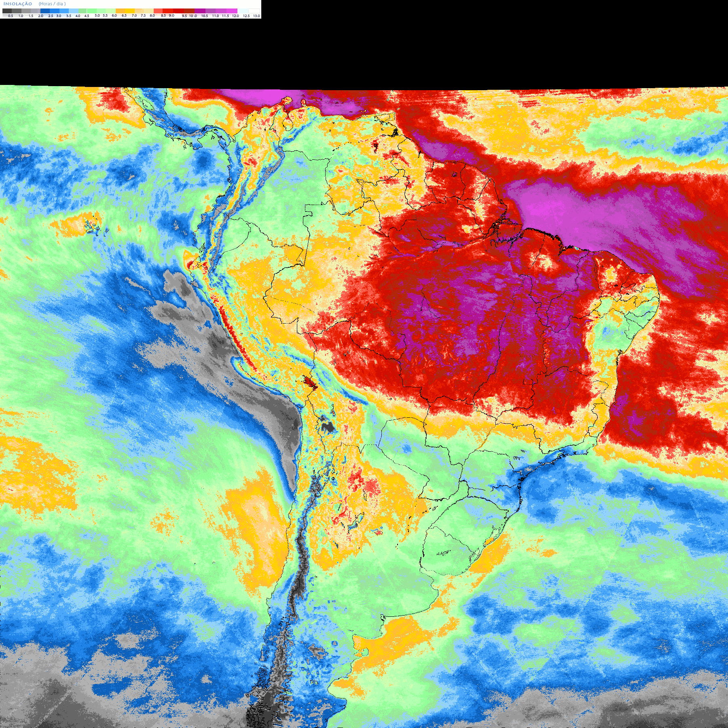Select the 4.0 legend value label
Screen dimensions: 728x728
point(78,16)
